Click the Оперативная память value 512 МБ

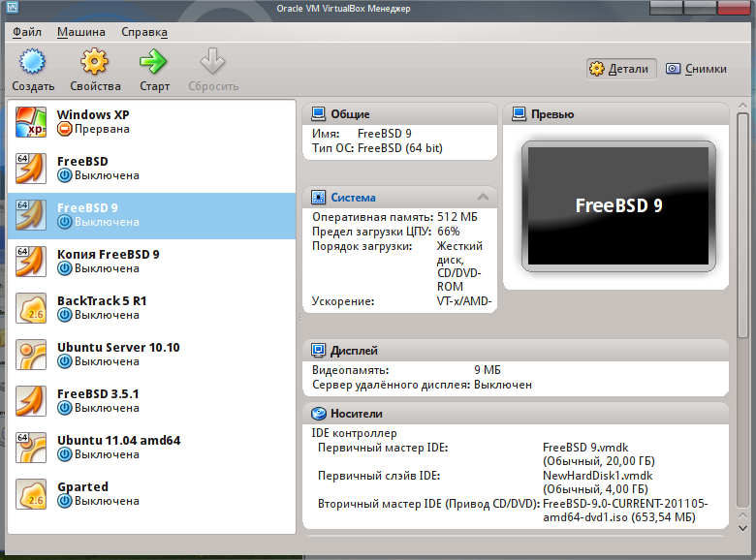[x=457, y=217]
